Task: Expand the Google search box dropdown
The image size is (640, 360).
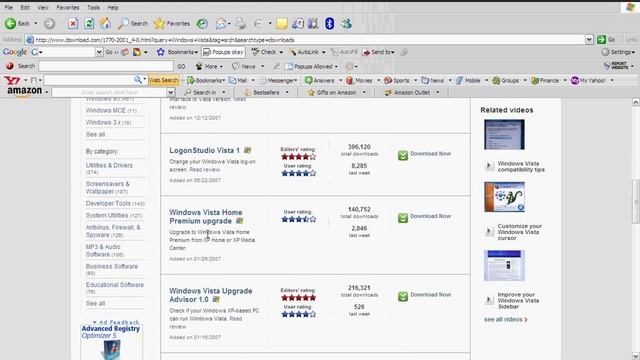Action: (99, 52)
